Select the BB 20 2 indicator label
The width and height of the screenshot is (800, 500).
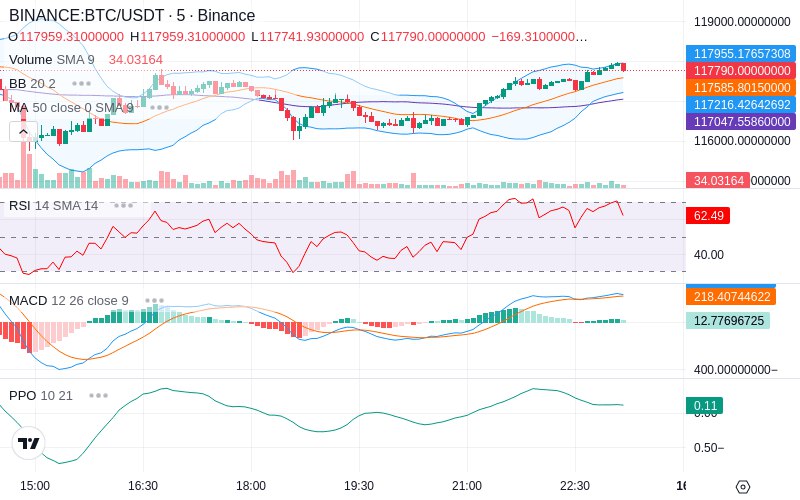pyautogui.click(x=32, y=83)
